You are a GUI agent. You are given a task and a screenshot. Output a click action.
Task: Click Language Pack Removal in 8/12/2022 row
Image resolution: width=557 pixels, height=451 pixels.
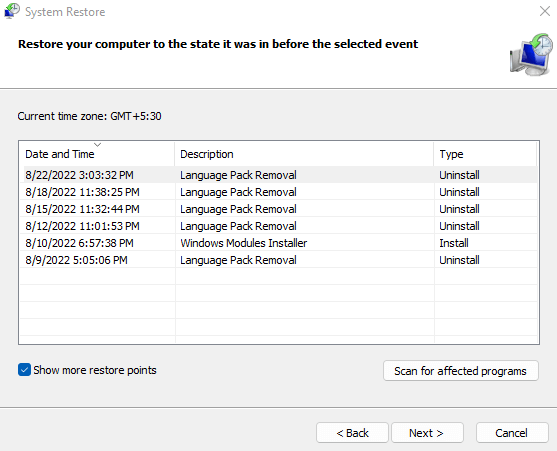click(238, 226)
